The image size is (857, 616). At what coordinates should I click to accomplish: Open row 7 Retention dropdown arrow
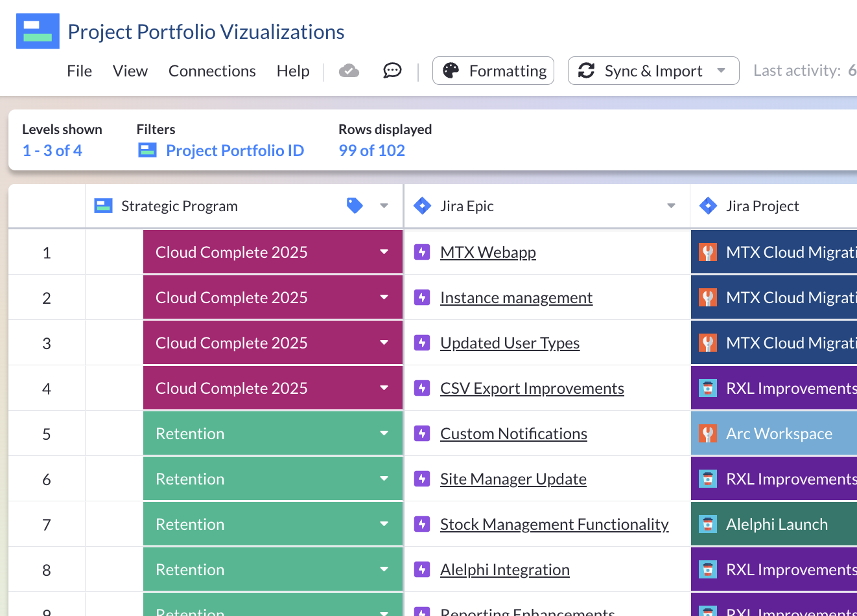pos(384,524)
